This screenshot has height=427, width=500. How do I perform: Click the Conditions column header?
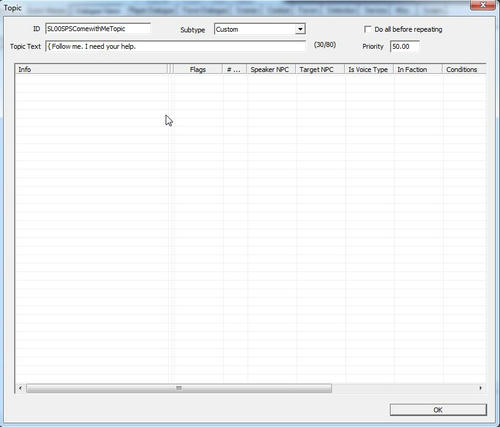[464, 69]
